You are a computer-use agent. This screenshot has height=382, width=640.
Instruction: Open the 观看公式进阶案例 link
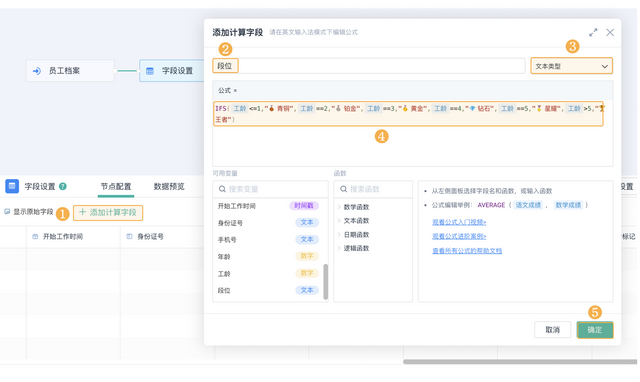(459, 236)
